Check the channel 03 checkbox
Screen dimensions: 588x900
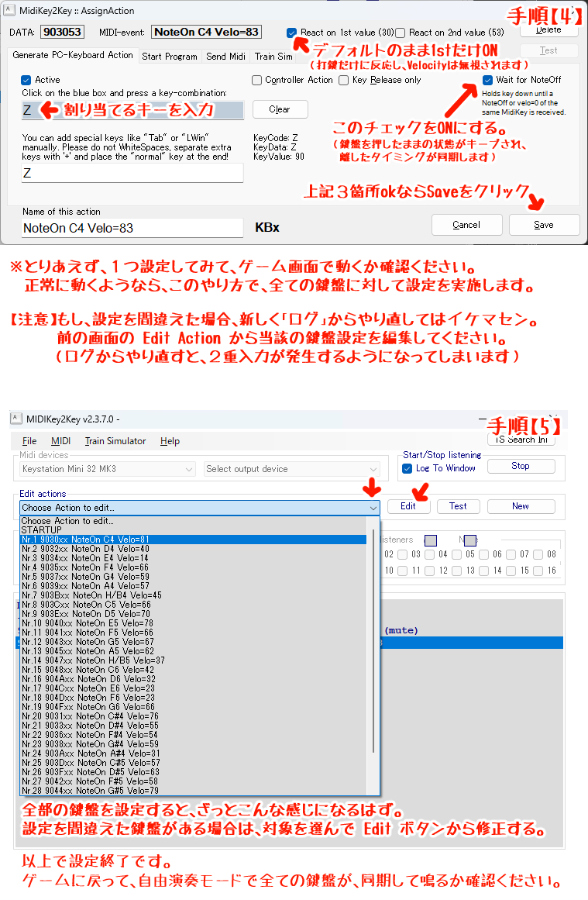[x=403, y=554]
